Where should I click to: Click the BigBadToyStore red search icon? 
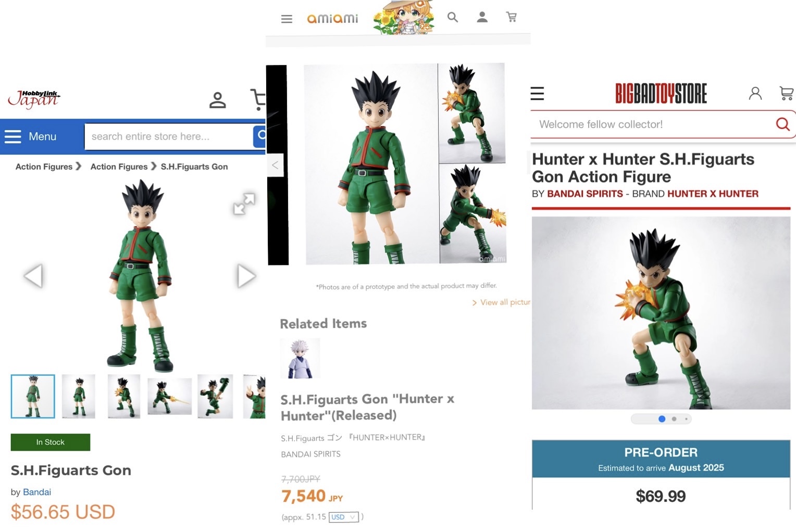click(x=783, y=124)
